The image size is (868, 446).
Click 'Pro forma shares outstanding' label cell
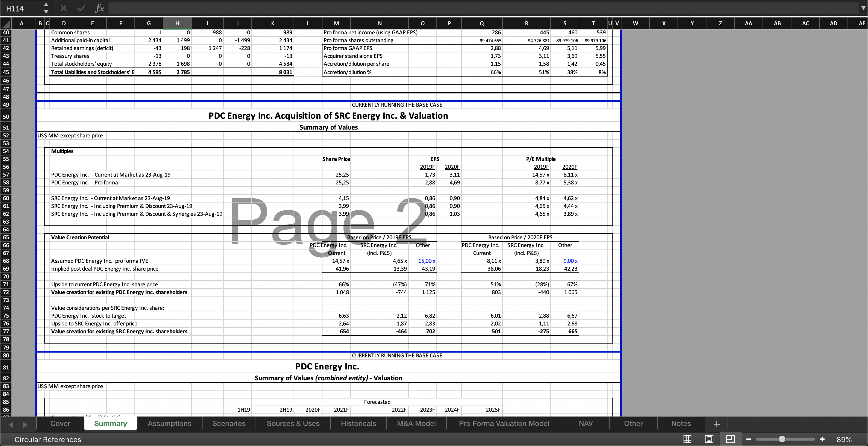(x=358, y=40)
